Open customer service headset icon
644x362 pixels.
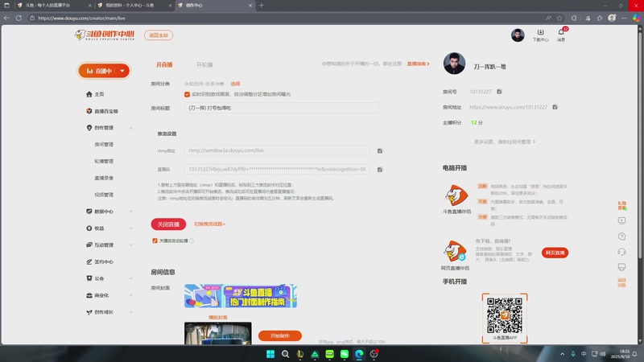coord(621,252)
